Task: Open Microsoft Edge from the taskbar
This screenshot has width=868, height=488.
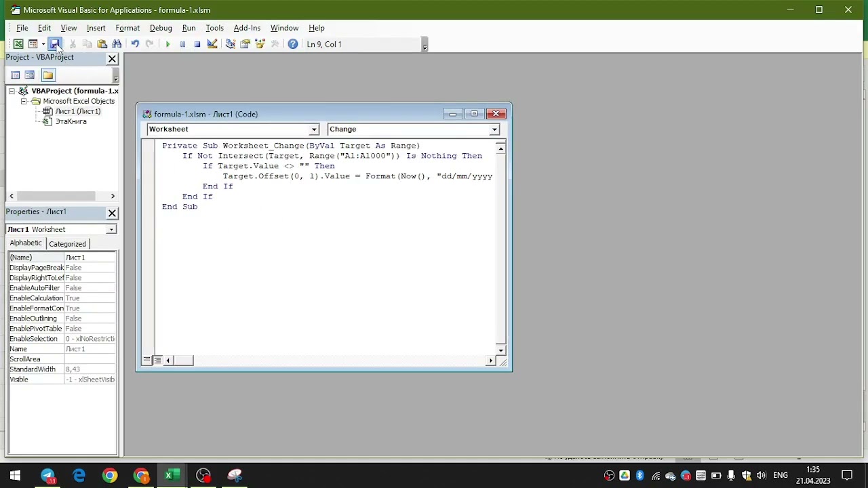Action: [x=79, y=475]
